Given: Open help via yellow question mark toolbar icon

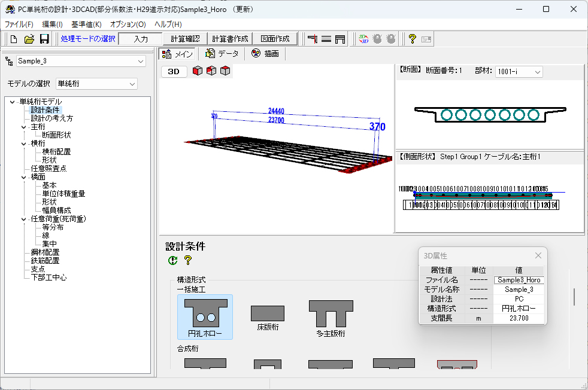Looking at the screenshot, I should pos(413,39).
